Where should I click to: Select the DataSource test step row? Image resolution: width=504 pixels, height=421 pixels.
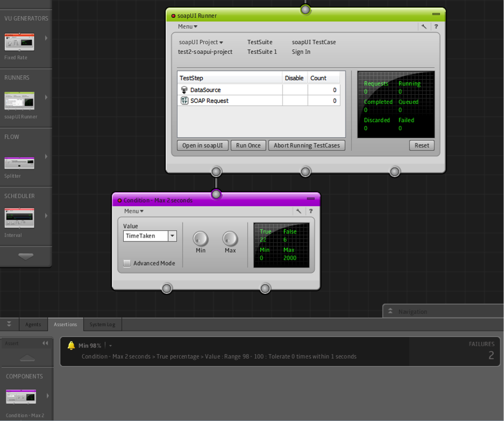(x=259, y=90)
